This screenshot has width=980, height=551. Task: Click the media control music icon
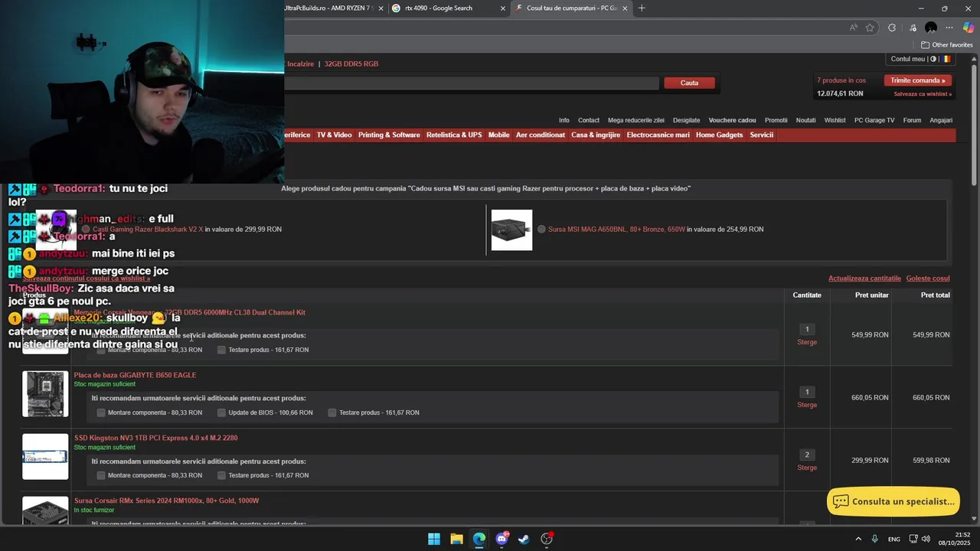913,28
